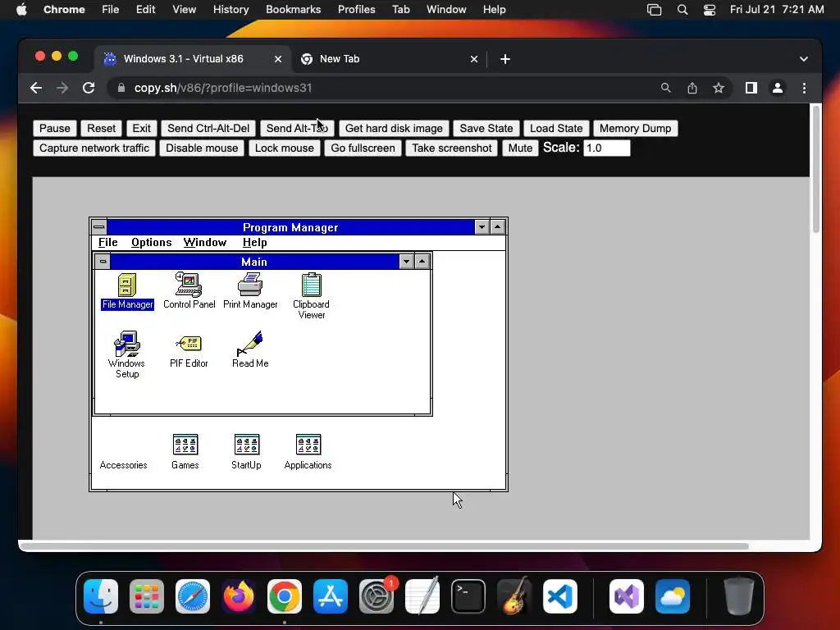The width and height of the screenshot is (840, 630).
Task: Select the Windows Setup icon
Action: pos(127,354)
